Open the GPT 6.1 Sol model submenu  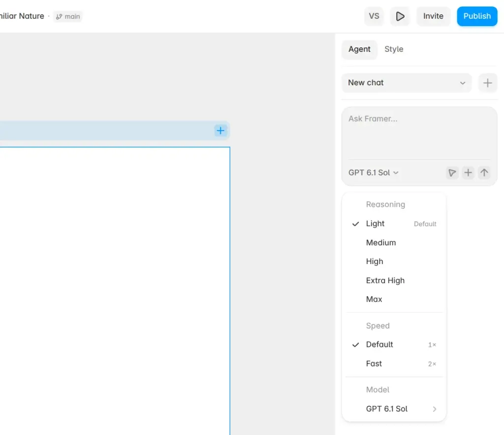pos(394,409)
